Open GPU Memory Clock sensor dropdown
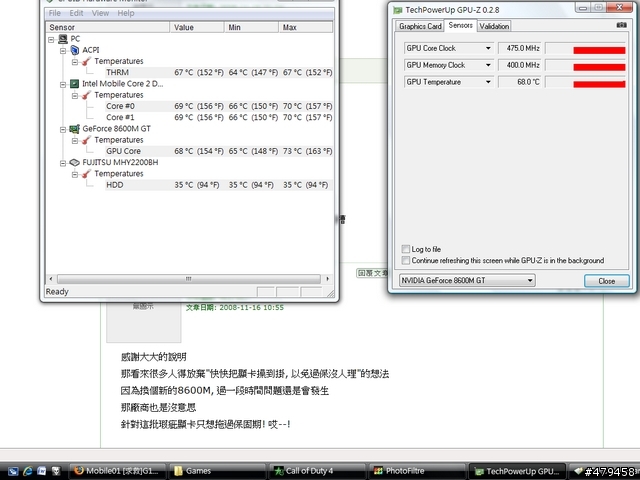The image size is (640, 480). click(x=488, y=65)
